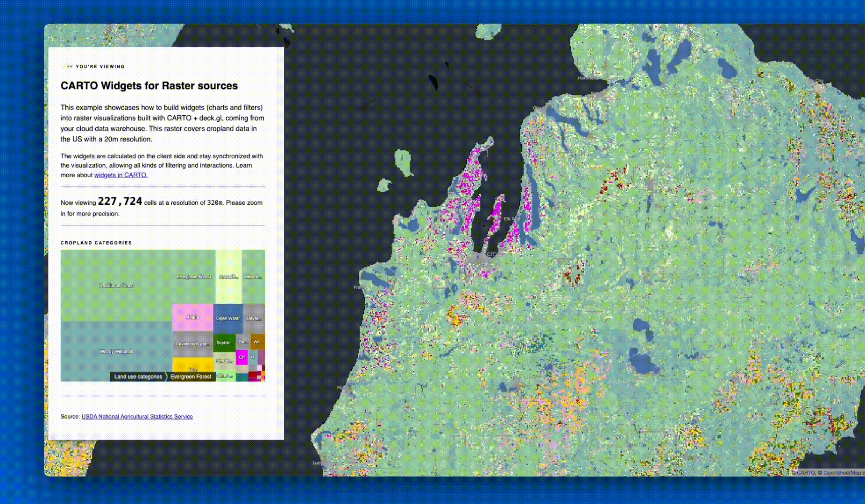
Task: Open USDA National Agricultural Statistics Service link
Action: point(137,417)
